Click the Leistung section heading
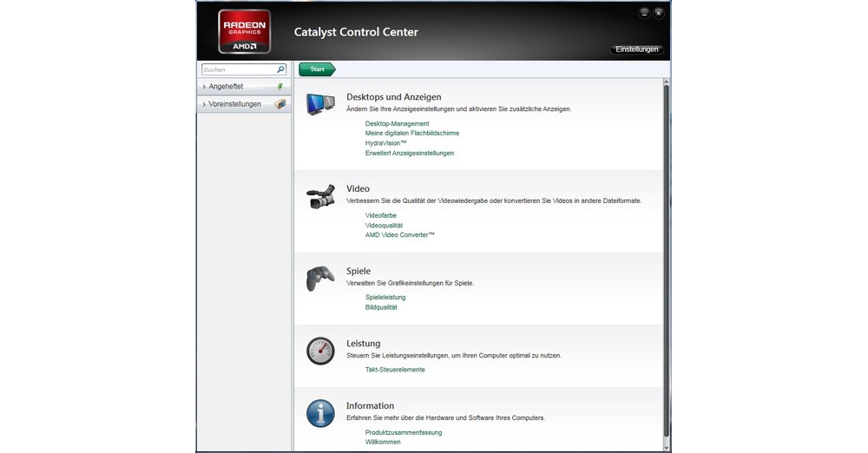Viewport: 868px width, 453px height. (363, 344)
